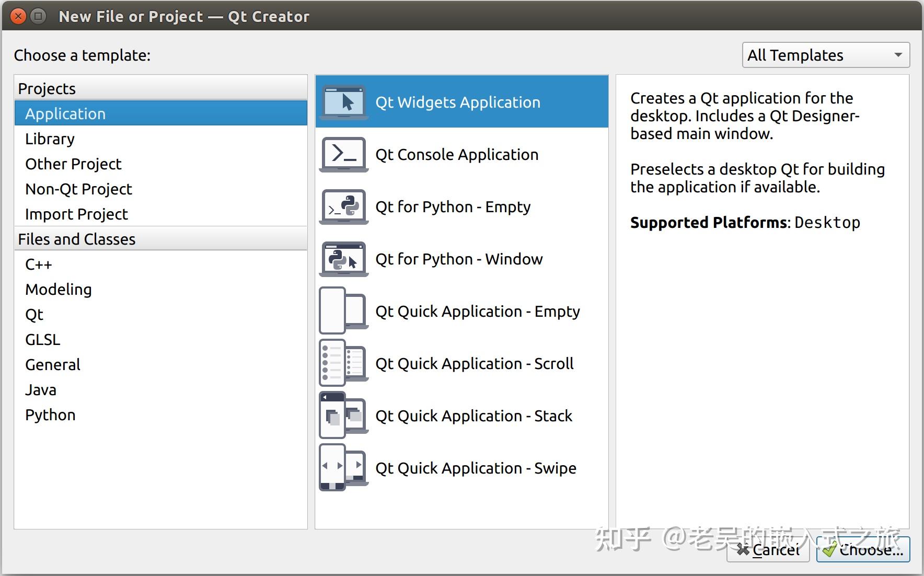Click the Files and Classes section header
Viewport: 924px width, 576px height.
pyautogui.click(x=76, y=239)
